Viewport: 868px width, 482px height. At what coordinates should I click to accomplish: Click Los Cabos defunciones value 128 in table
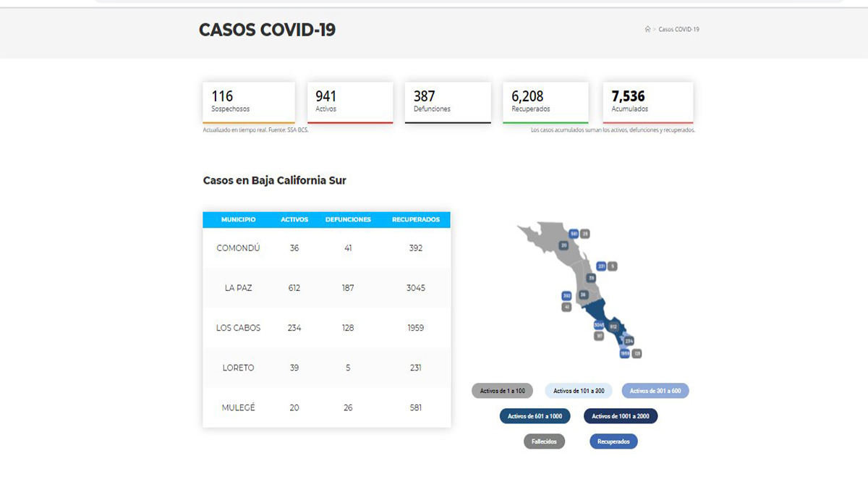(x=348, y=328)
